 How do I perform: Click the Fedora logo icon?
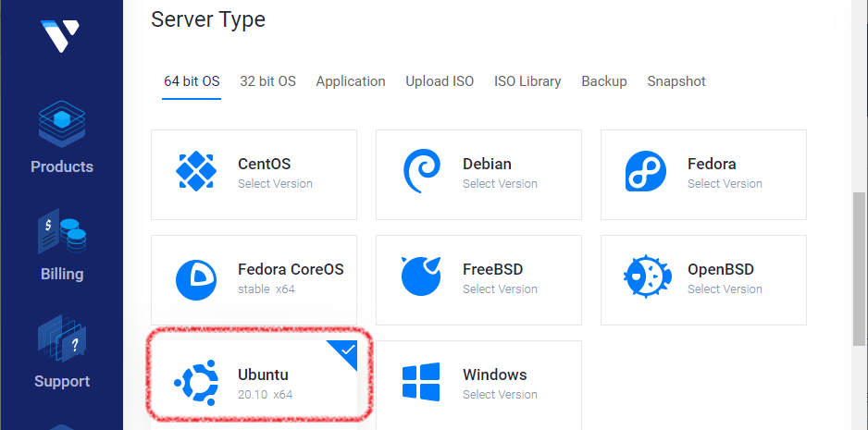tap(646, 171)
